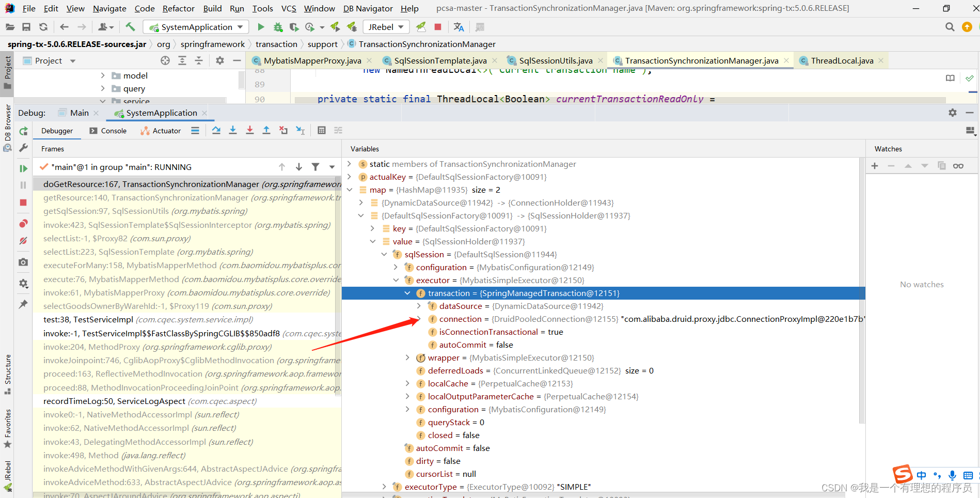Stop debug session red square in sidebar

click(23, 203)
